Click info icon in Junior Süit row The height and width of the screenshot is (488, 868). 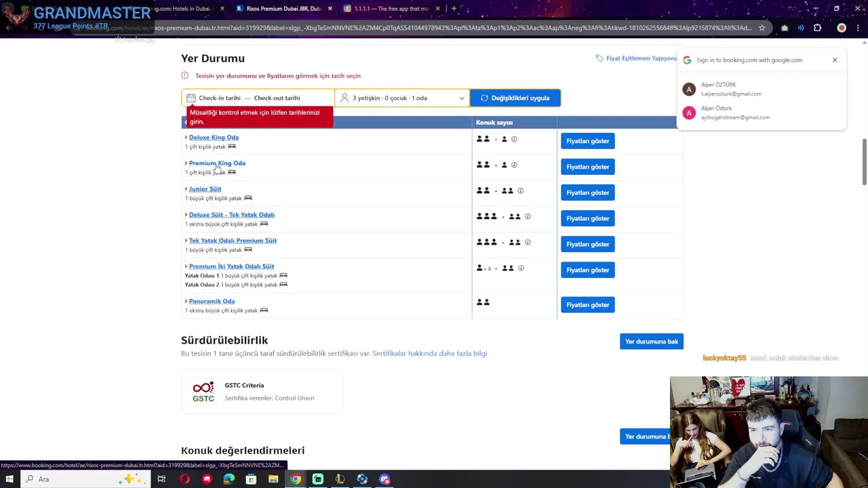pyautogui.click(x=521, y=190)
